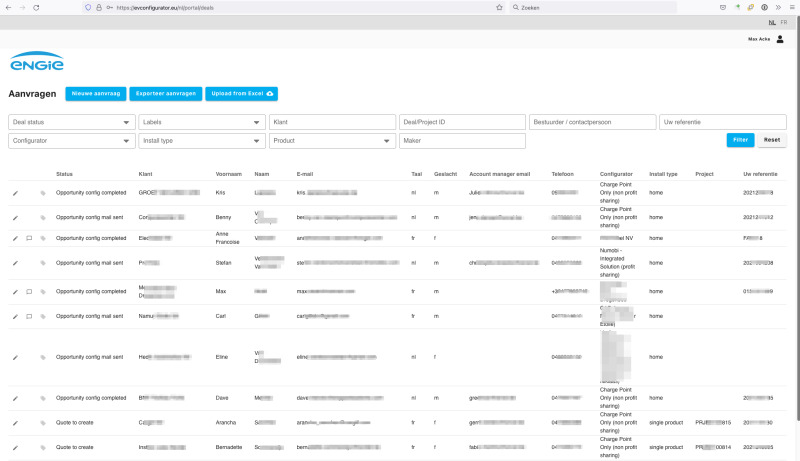
Task: Open the Product filter dropdown
Action: (x=331, y=141)
